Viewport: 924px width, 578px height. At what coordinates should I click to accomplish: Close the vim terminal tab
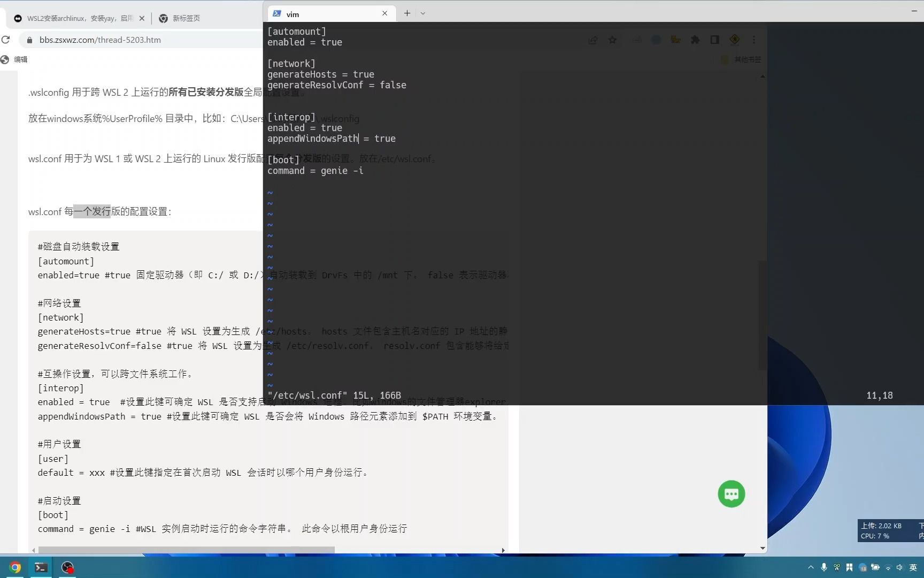coord(384,13)
